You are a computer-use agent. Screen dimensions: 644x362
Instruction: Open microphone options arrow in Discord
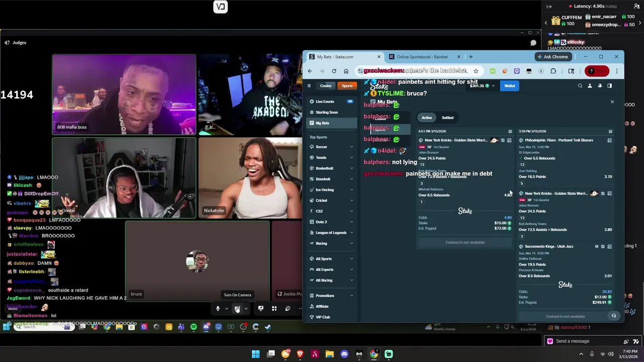(226, 309)
